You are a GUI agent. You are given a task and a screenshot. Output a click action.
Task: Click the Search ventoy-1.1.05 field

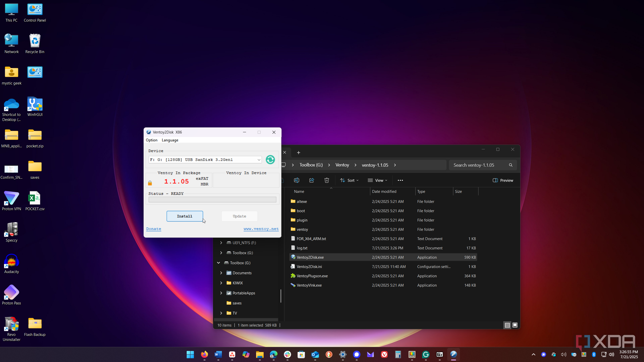[478, 165]
